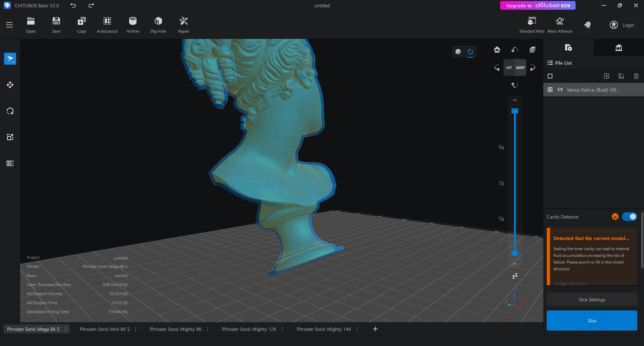
Task: Click the home view icon above viewport
Action: click(497, 49)
